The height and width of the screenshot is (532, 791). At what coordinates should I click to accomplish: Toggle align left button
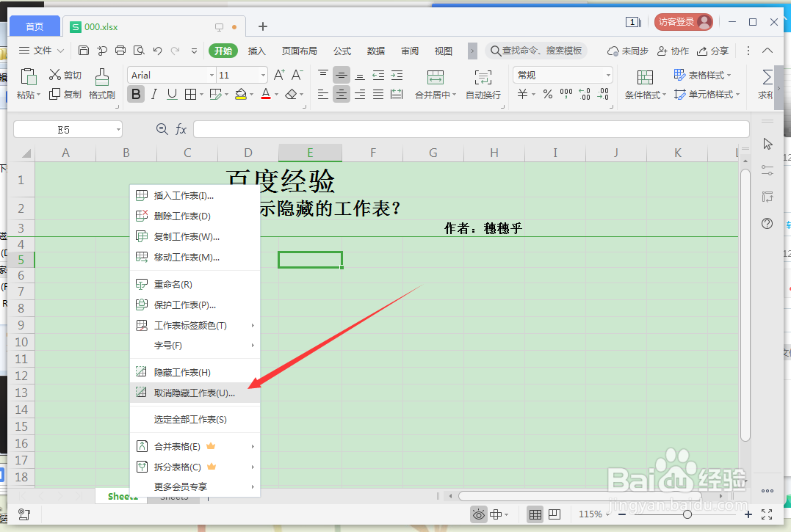[x=323, y=94]
